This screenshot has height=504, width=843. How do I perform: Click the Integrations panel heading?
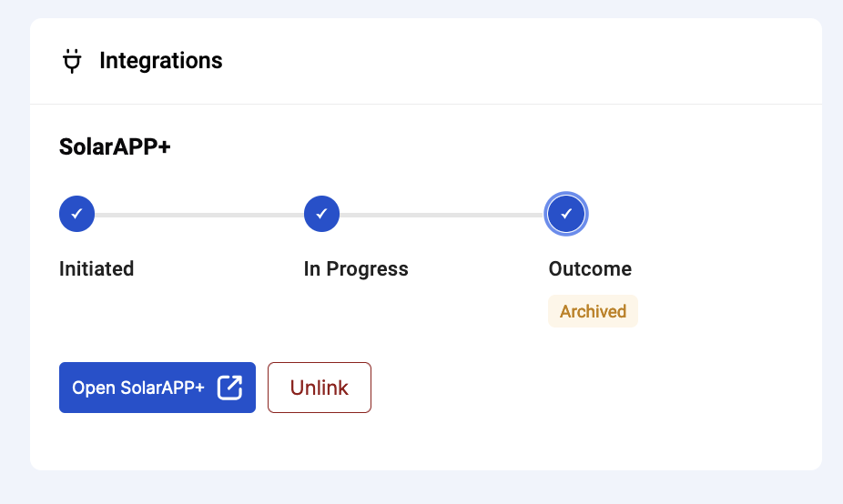[x=161, y=61]
